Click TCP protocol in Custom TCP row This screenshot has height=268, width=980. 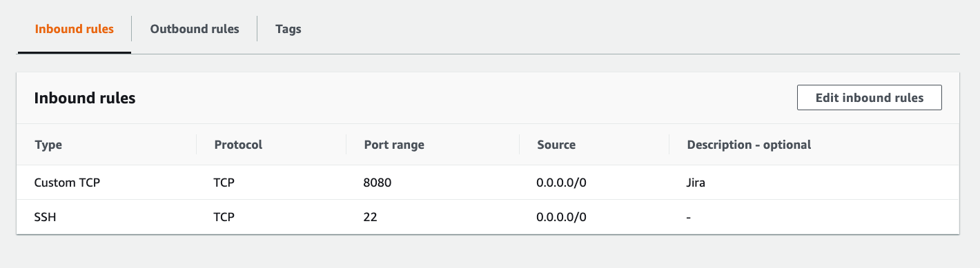[x=224, y=183]
